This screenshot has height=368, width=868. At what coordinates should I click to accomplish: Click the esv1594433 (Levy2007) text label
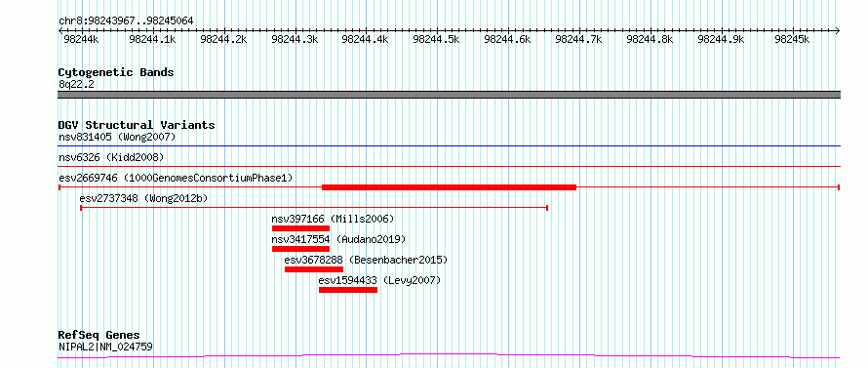(379, 280)
